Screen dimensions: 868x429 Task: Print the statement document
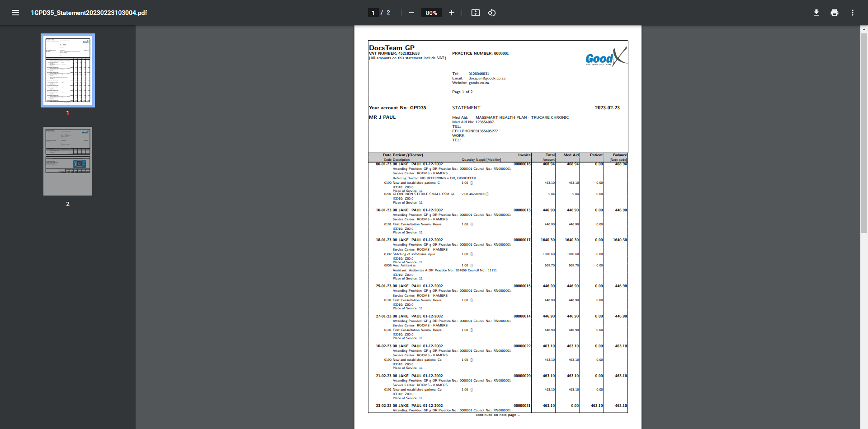click(x=835, y=13)
